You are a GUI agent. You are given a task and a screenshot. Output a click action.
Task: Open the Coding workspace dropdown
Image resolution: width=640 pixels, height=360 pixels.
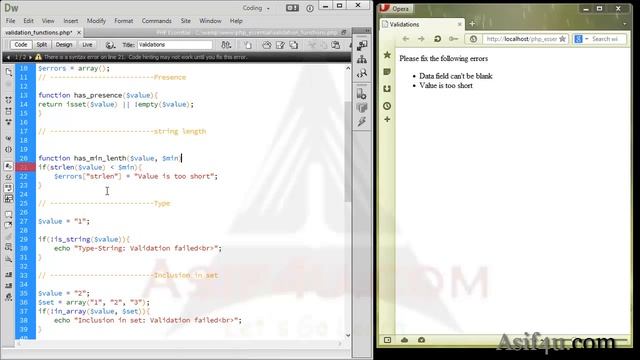point(256,8)
